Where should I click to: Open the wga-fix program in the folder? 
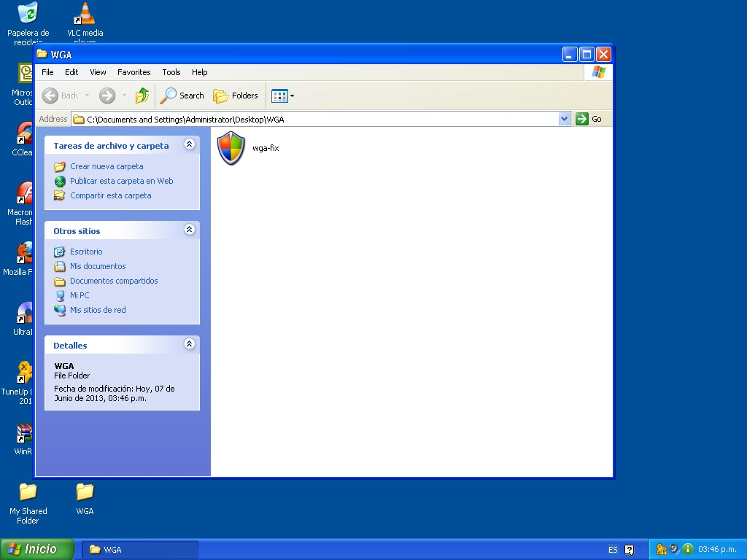click(x=231, y=148)
